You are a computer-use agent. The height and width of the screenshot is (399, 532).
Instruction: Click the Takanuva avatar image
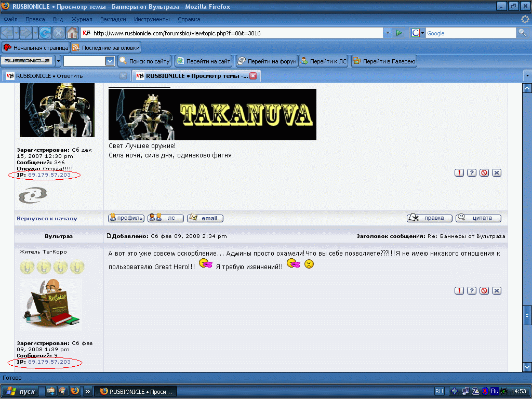tap(57, 110)
